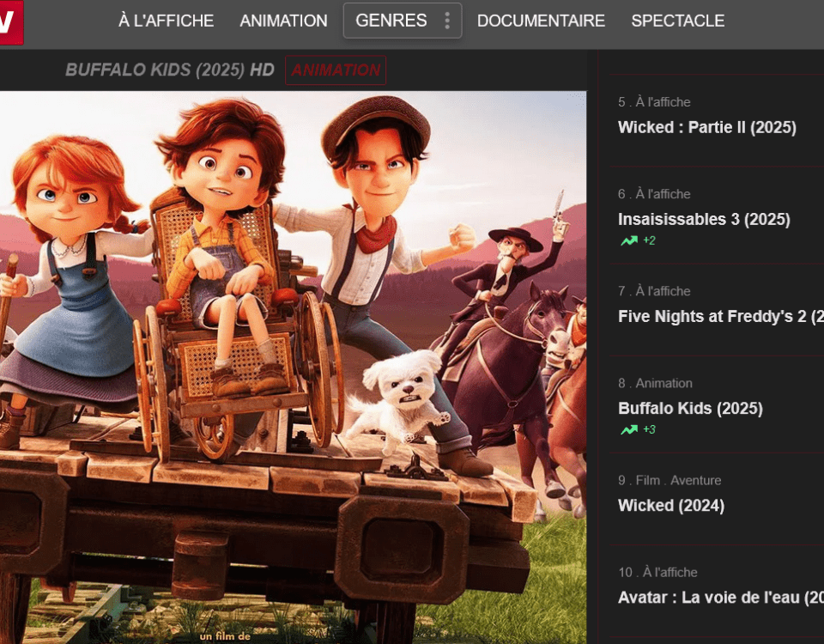Click the green trending arrow under Buffalo Kids

click(629, 429)
